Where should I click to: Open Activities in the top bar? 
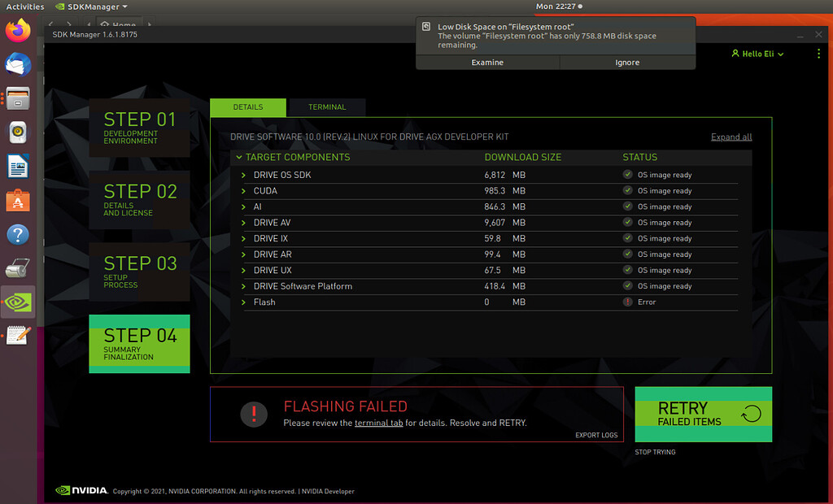25,6
